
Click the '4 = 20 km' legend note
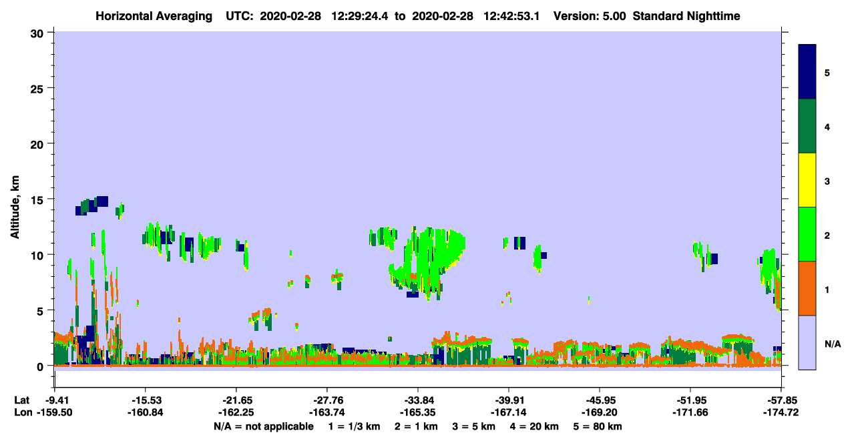pyautogui.click(x=536, y=426)
